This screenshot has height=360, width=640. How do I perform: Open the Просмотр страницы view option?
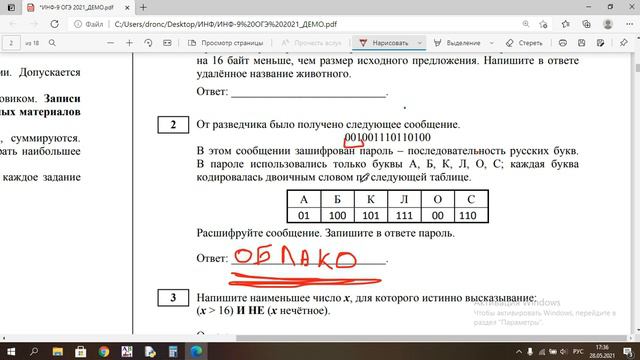[225, 43]
